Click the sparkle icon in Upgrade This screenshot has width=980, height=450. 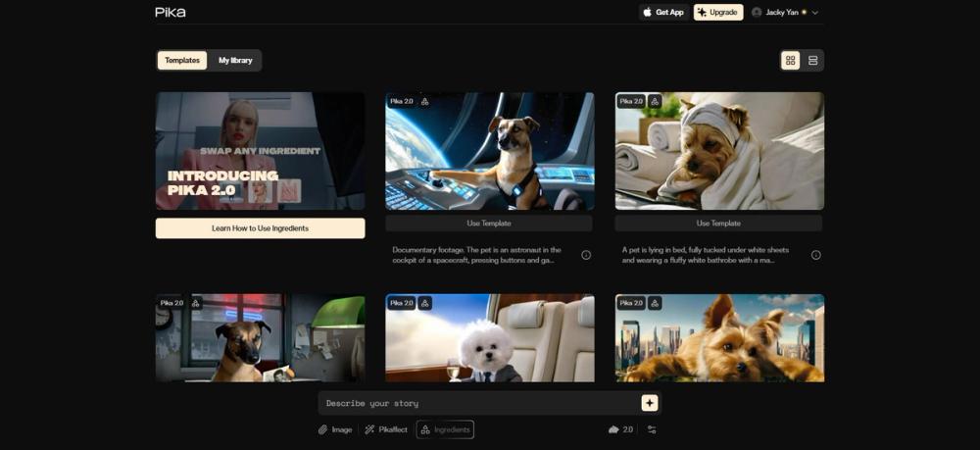pyautogui.click(x=703, y=12)
